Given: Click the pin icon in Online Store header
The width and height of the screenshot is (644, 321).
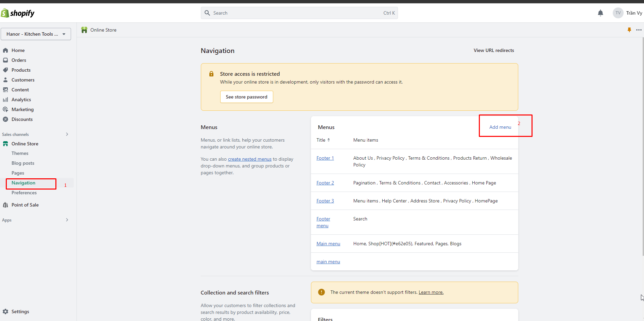Looking at the screenshot, I should [x=629, y=30].
